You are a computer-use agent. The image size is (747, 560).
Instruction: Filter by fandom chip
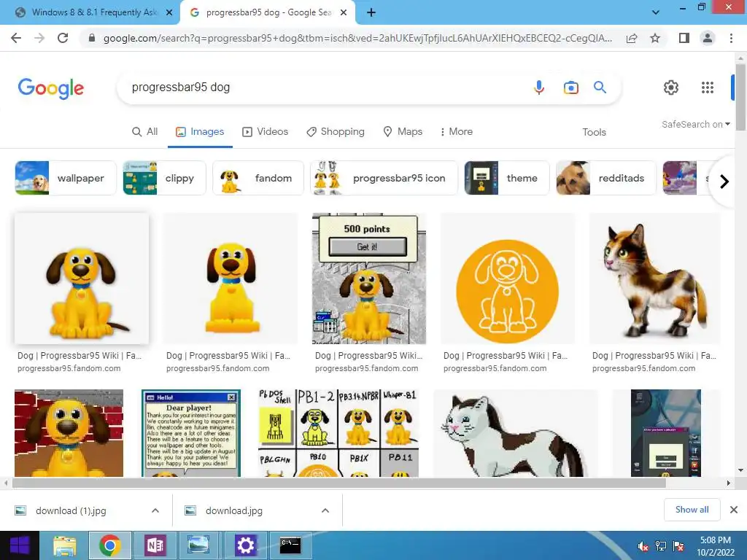coord(258,178)
